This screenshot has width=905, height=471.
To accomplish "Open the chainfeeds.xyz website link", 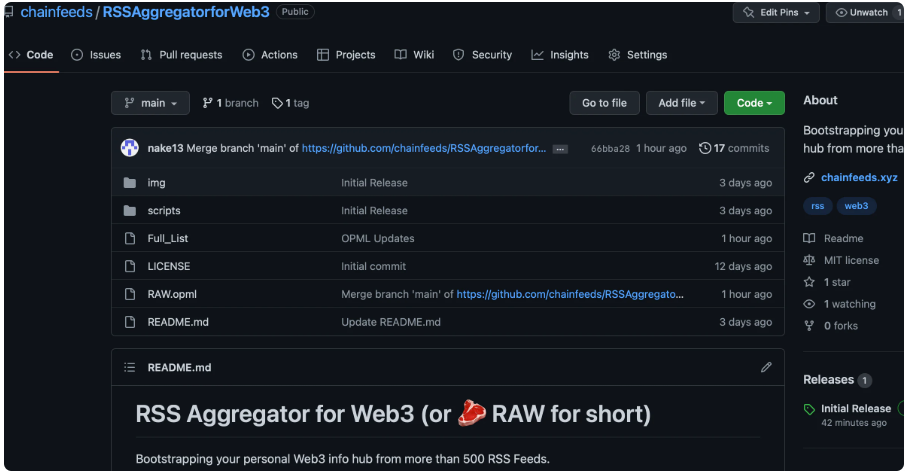I will (x=859, y=177).
